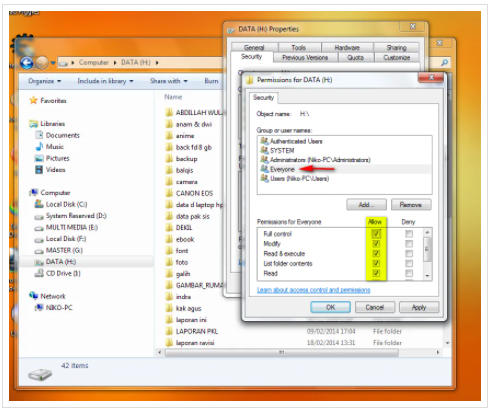The width and height of the screenshot is (492, 412).
Task: Open the laporan revisi folder
Action: pyautogui.click(x=190, y=343)
